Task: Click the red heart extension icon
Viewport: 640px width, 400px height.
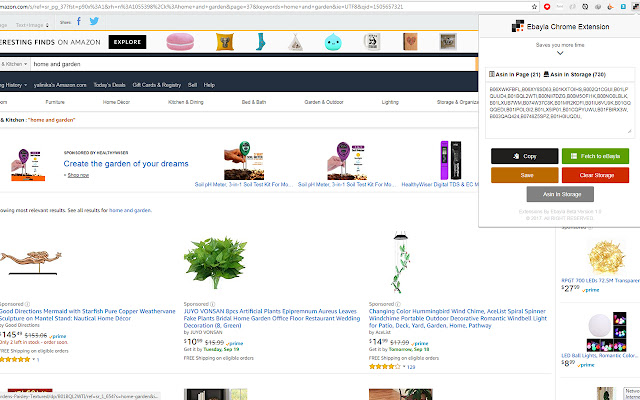Action: (547, 7)
